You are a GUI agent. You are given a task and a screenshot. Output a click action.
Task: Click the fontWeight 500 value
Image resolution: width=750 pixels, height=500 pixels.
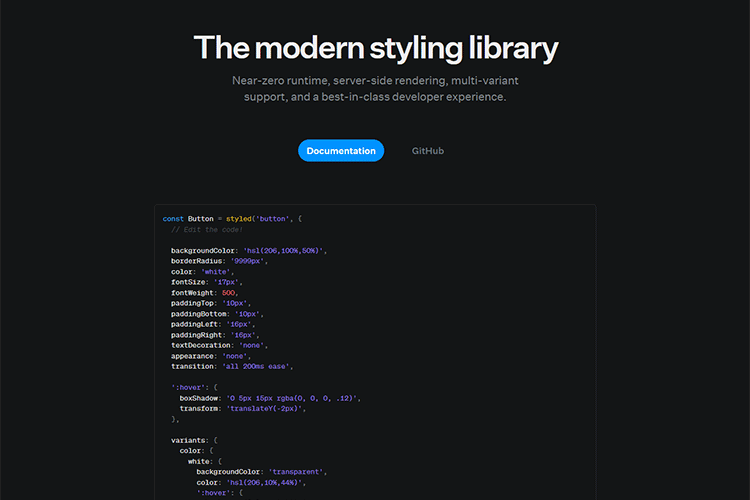click(228, 292)
